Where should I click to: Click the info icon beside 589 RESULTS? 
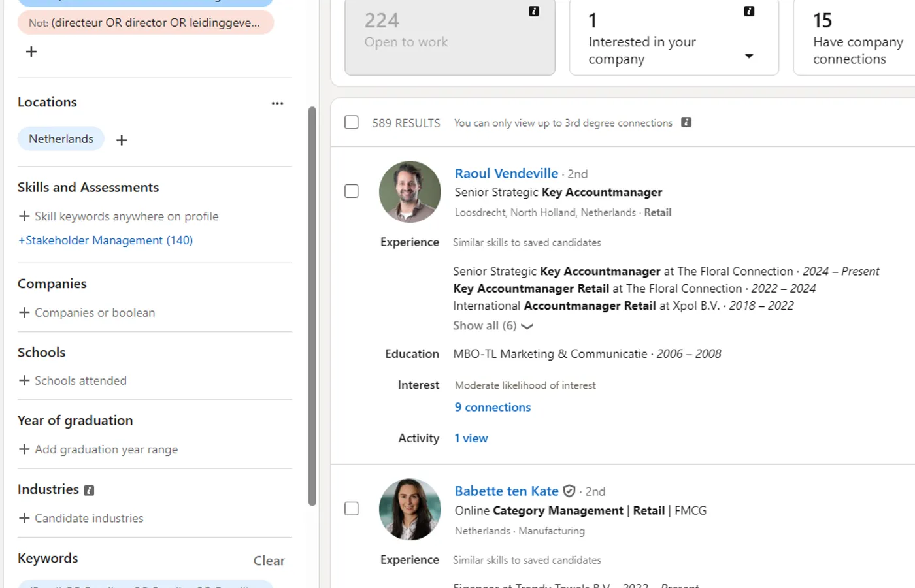(686, 122)
